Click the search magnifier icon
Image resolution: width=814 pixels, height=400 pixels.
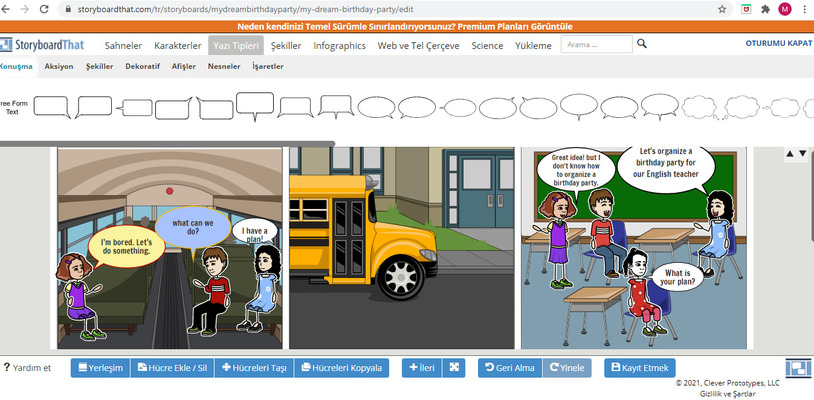(642, 44)
